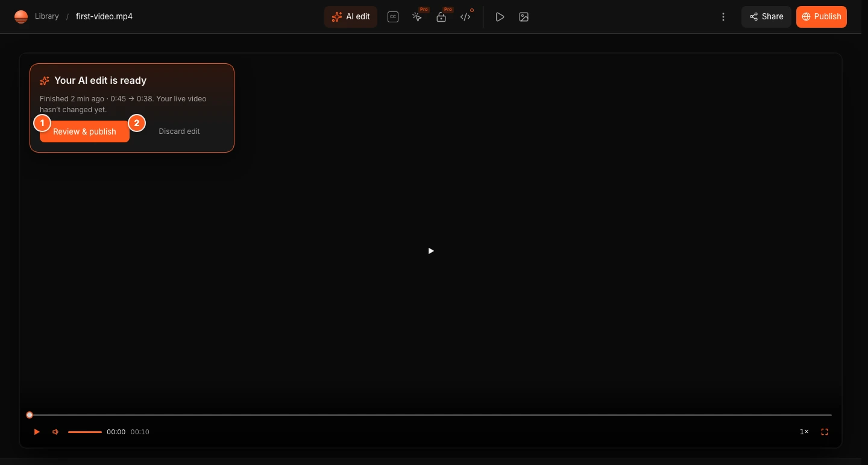Viewport: 868px width, 465px height.
Task: Open the three-dot more options menu
Action: pos(723,17)
